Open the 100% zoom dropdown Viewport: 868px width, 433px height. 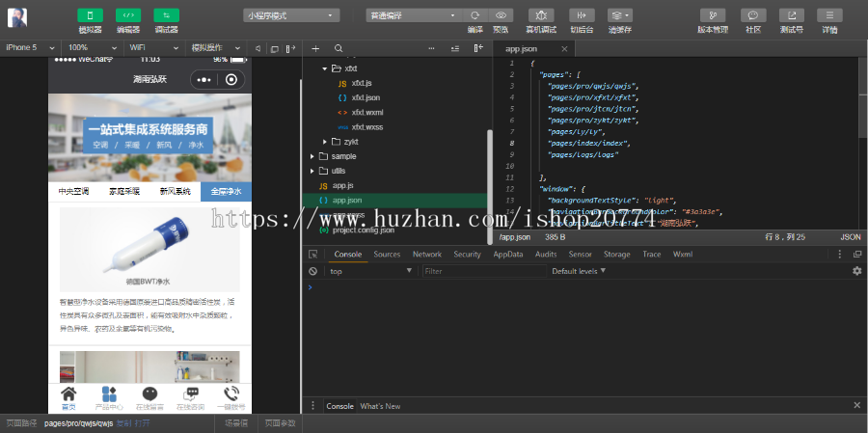click(x=92, y=47)
